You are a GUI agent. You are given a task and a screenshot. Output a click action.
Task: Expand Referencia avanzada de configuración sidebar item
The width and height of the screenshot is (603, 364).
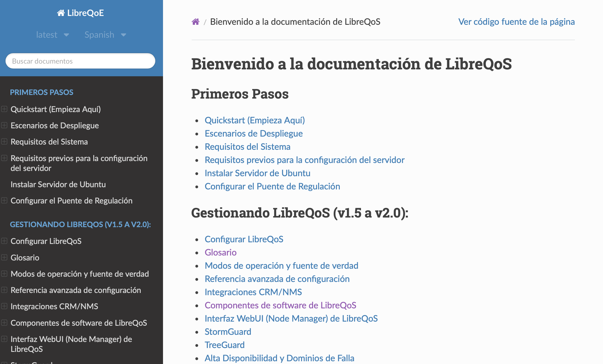(4, 290)
